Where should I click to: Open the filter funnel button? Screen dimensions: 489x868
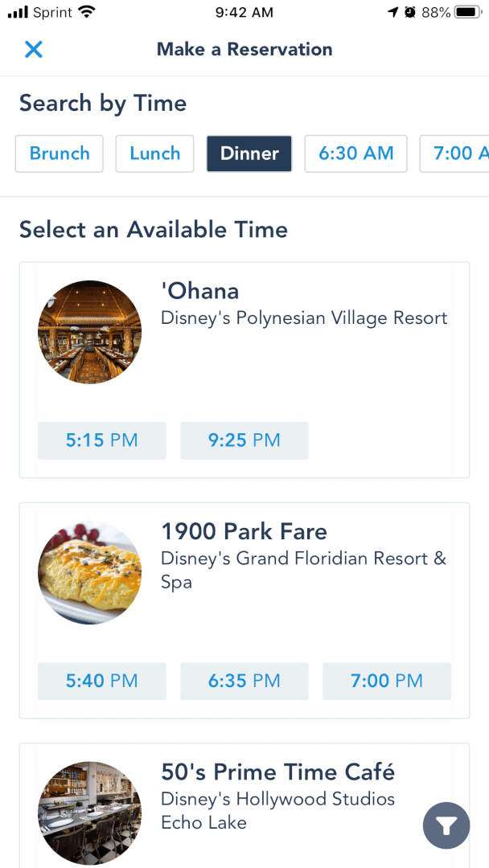click(446, 825)
